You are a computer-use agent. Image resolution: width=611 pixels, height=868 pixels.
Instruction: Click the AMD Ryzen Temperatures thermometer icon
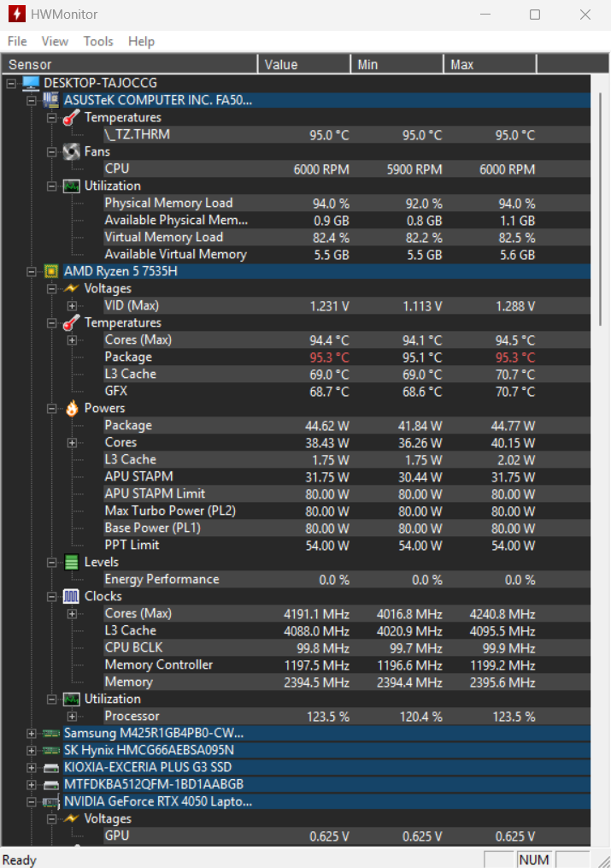coord(71,322)
